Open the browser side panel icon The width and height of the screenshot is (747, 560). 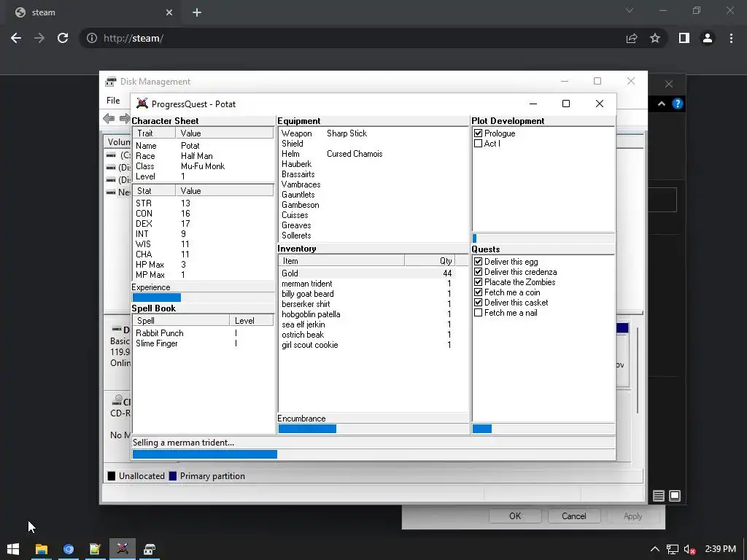[684, 38]
